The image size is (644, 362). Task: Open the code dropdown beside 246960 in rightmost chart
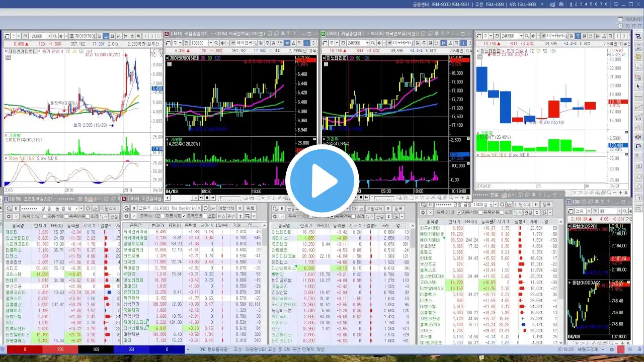[x=521, y=36]
